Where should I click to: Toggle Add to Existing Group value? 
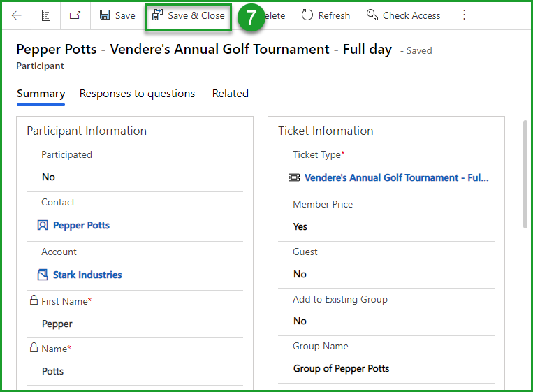[300, 321]
